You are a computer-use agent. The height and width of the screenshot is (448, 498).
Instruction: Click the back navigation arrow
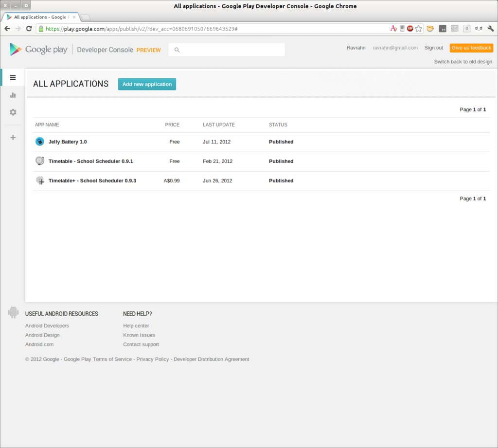pyautogui.click(x=7, y=28)
